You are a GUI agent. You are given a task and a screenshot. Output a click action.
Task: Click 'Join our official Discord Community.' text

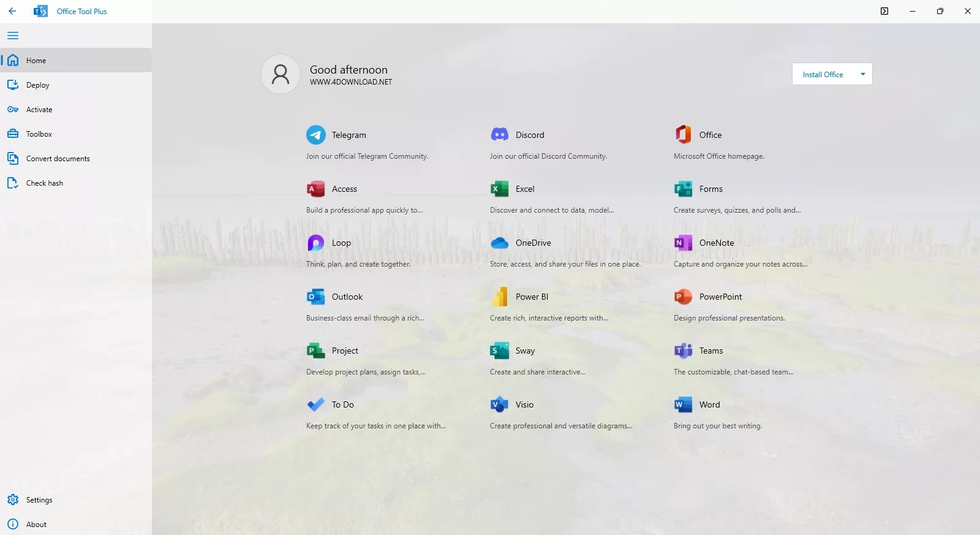coord(548,156)
